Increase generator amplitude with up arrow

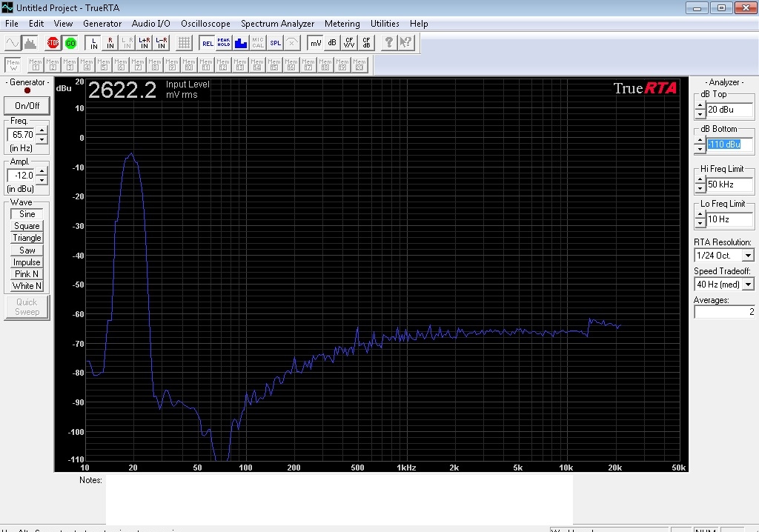pos(42,171)
